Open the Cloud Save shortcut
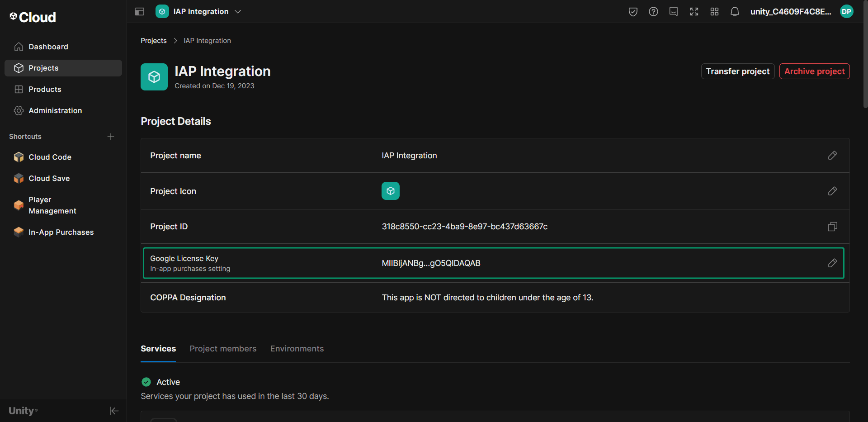Screen dimensions: 868x422 (x=49, y=178)
